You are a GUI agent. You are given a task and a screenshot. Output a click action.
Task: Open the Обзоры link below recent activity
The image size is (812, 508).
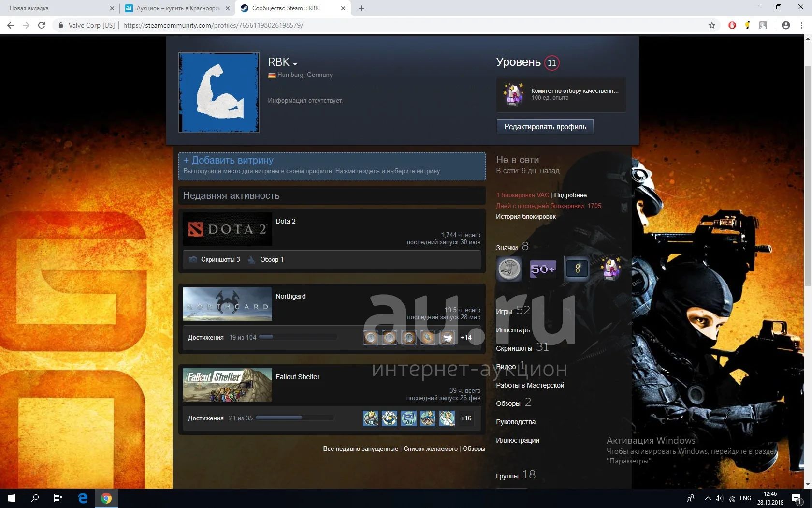pos(474,449)
